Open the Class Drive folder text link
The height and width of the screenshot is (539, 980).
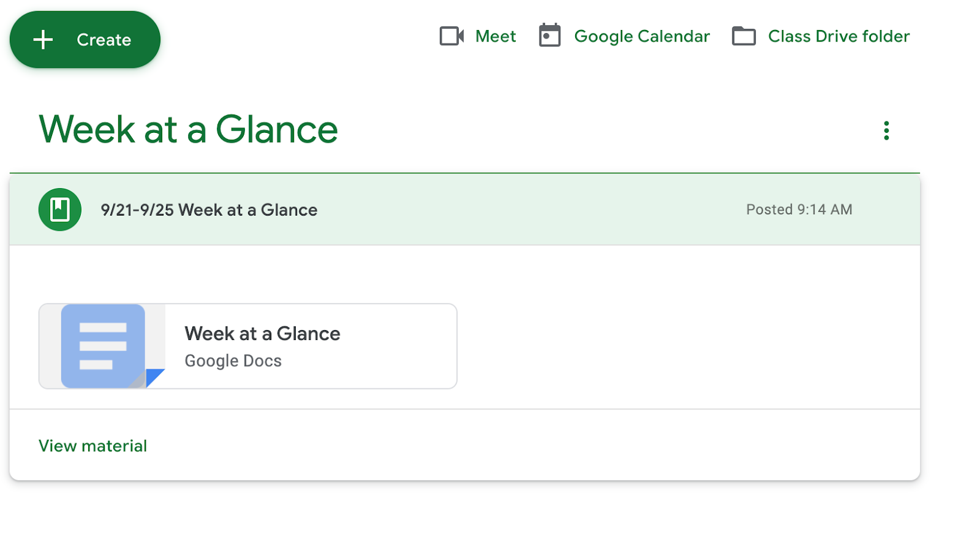(839, 36)
